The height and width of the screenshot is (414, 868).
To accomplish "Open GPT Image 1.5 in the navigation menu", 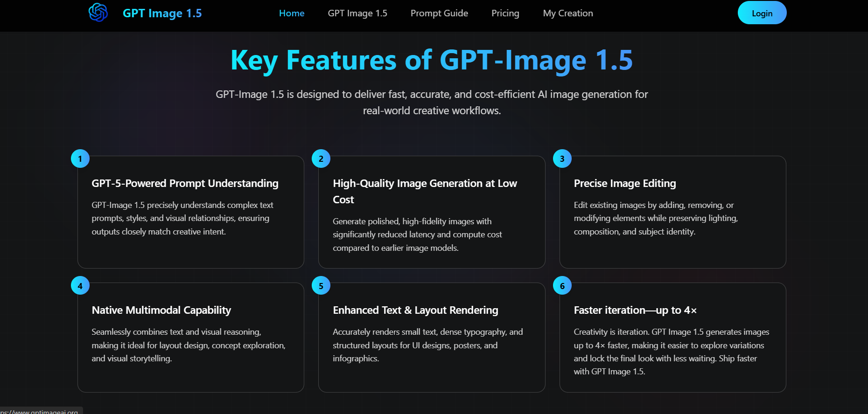I will coord(357,13).
